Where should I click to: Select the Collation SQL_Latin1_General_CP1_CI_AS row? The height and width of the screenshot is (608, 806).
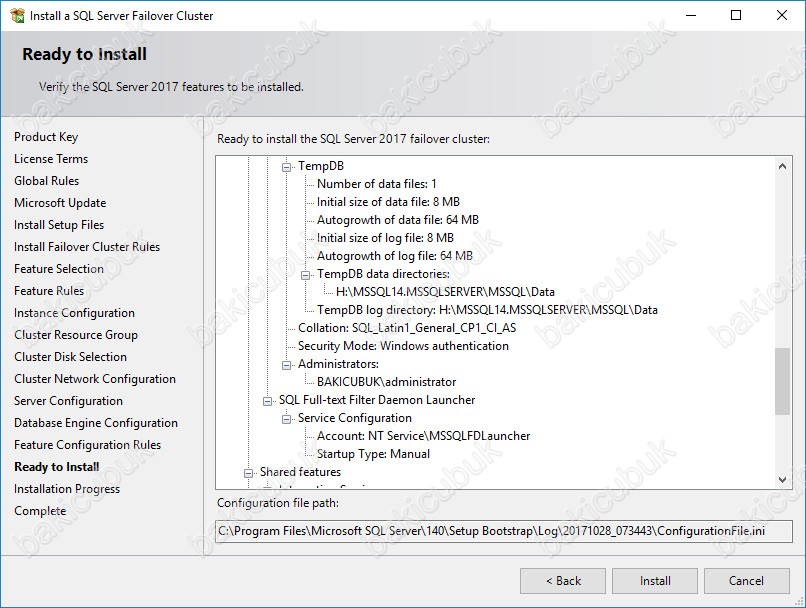coord(407,328)
